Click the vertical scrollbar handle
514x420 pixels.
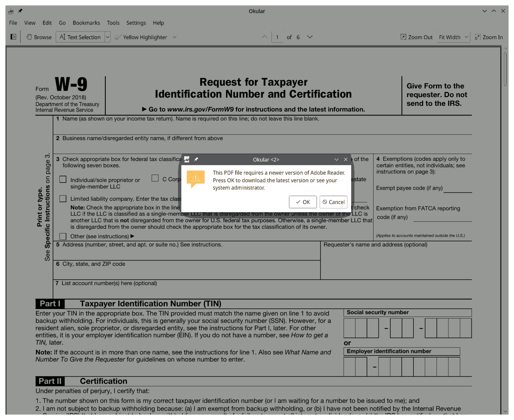[x=505, y=69]
